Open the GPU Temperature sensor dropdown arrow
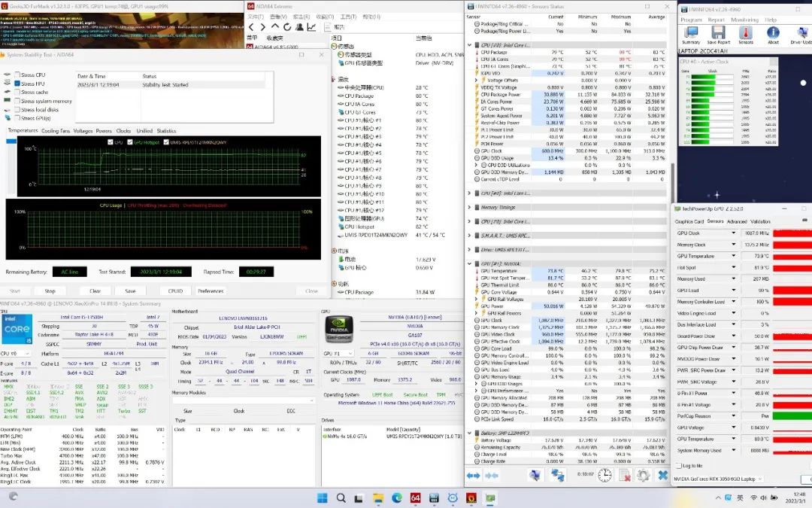 734,256
